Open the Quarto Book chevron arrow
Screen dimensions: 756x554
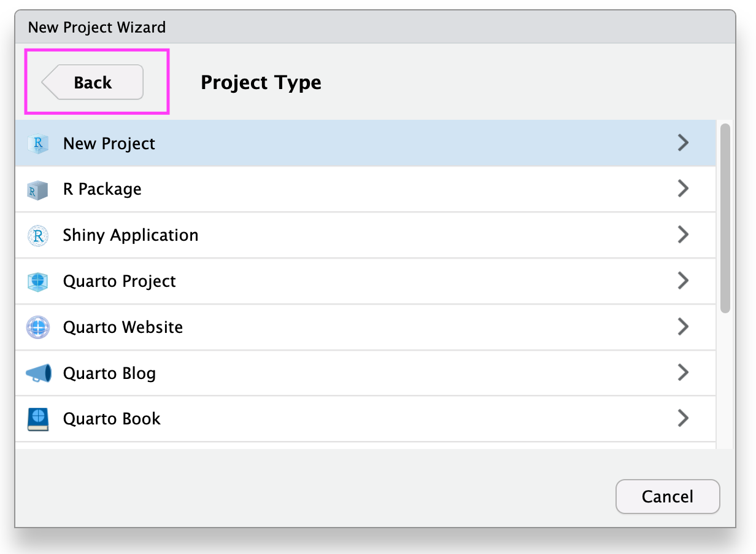(683, 419)
